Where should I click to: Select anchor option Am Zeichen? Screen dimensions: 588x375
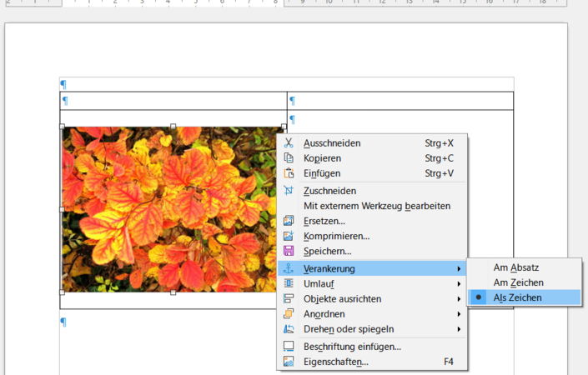tap(525, 282)
